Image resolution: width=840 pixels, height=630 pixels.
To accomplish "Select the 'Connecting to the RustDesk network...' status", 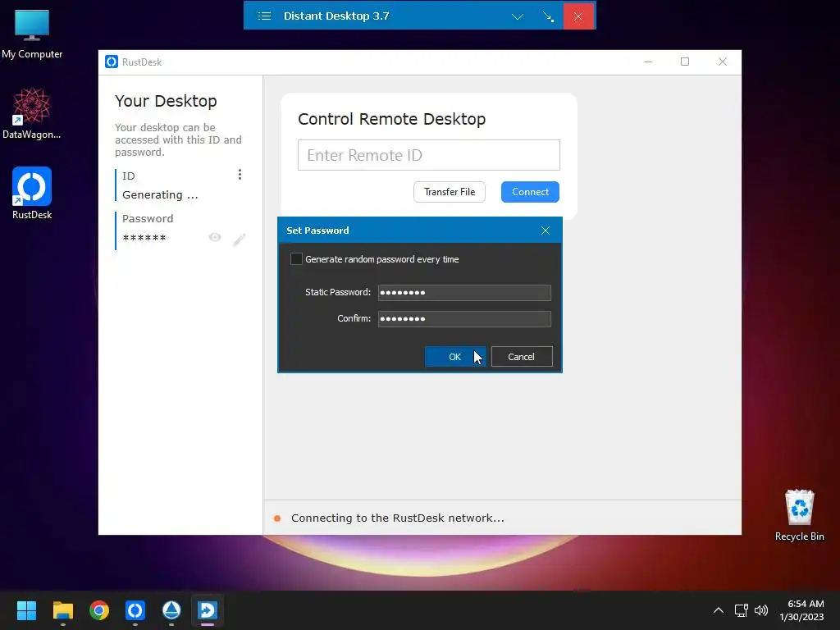I will [398, 518].
